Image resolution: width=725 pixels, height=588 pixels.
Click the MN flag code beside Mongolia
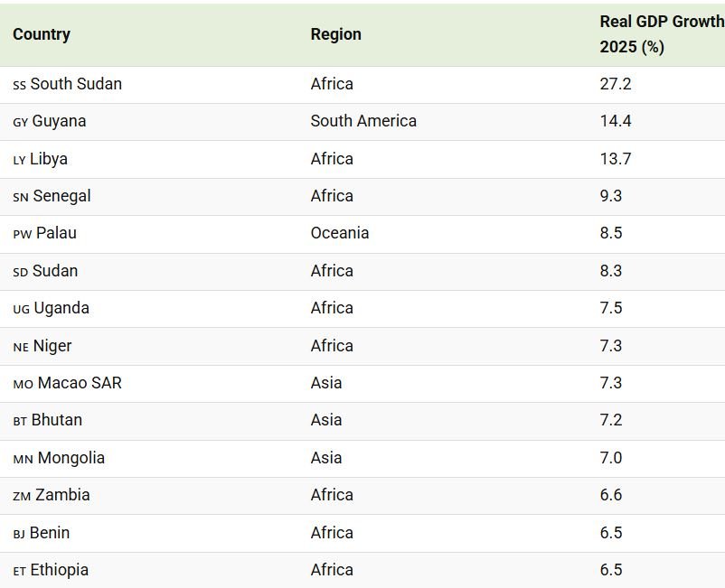pyautogui.click(x=24, y=460)
